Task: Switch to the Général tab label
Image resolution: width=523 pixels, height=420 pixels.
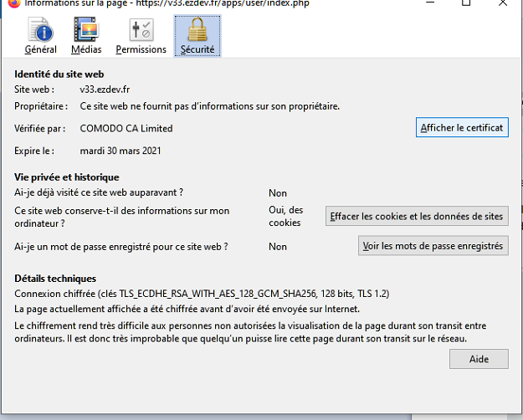Action: click(x=40, y=49)
